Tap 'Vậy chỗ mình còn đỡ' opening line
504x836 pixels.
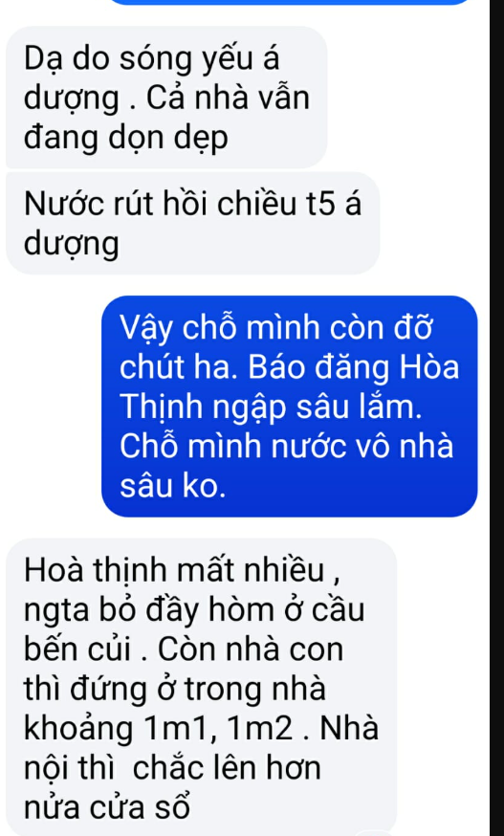(x=275, y=329)
